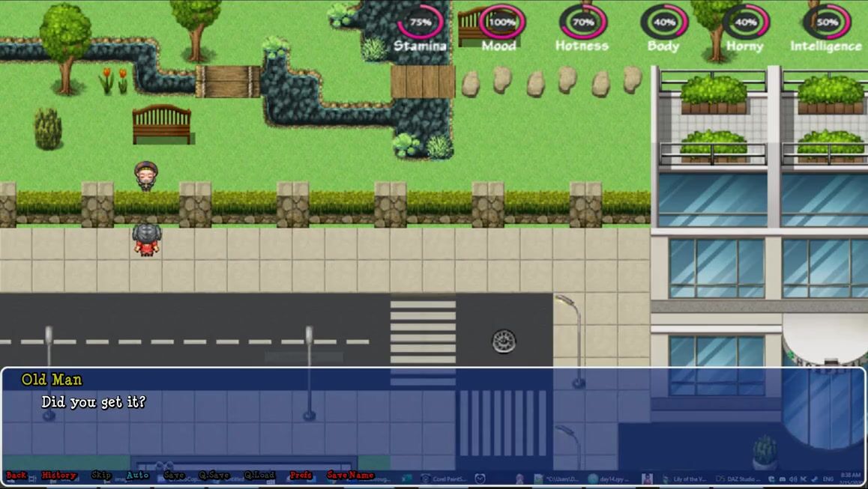Open Prefs settings

[301, 476]
